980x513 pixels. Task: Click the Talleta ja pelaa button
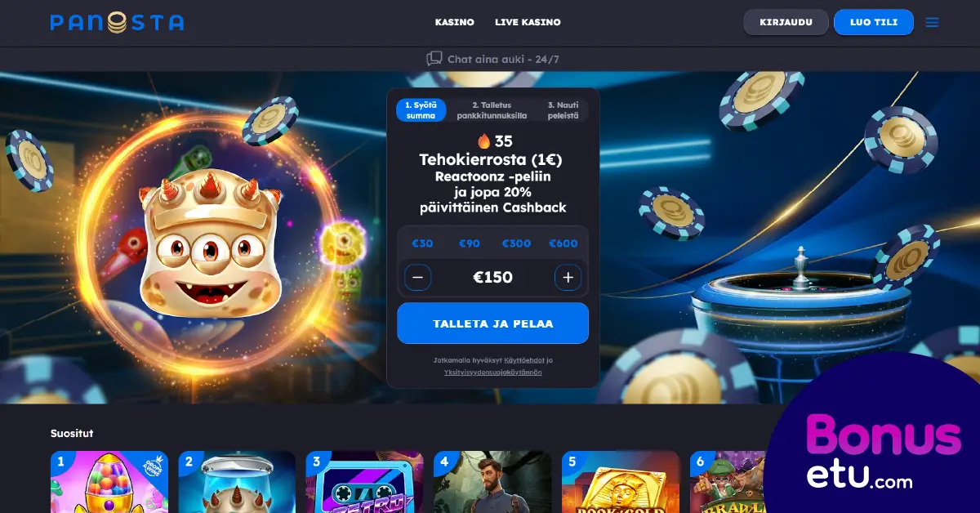[492, 323]
